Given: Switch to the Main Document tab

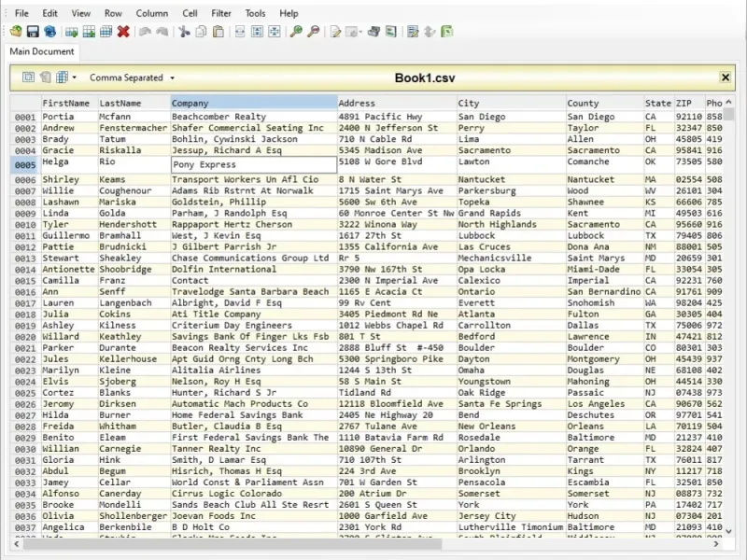Looking at the screenshot, I should point(42,52).
